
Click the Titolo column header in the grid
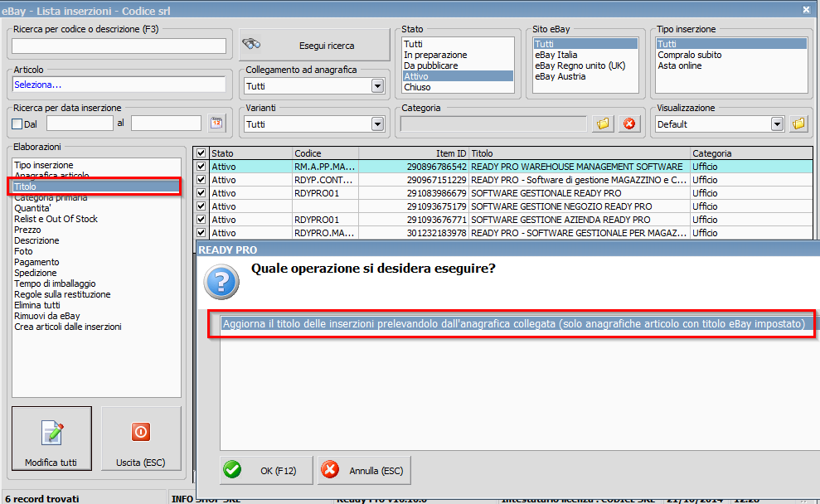pyautogui.click(x=580, y=153)
